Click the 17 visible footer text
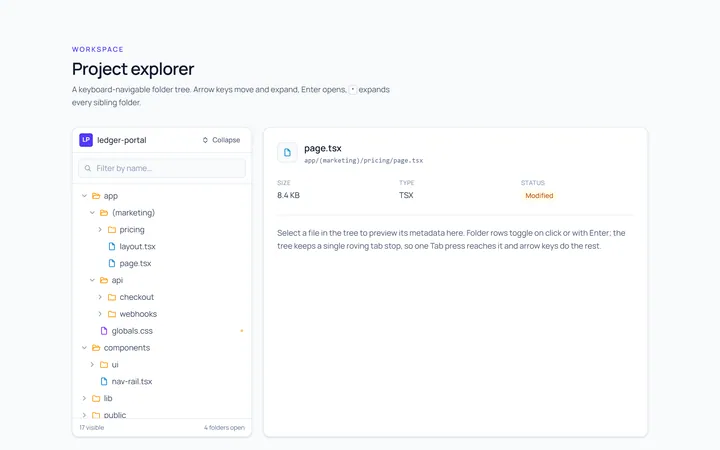 pos(92,428)
